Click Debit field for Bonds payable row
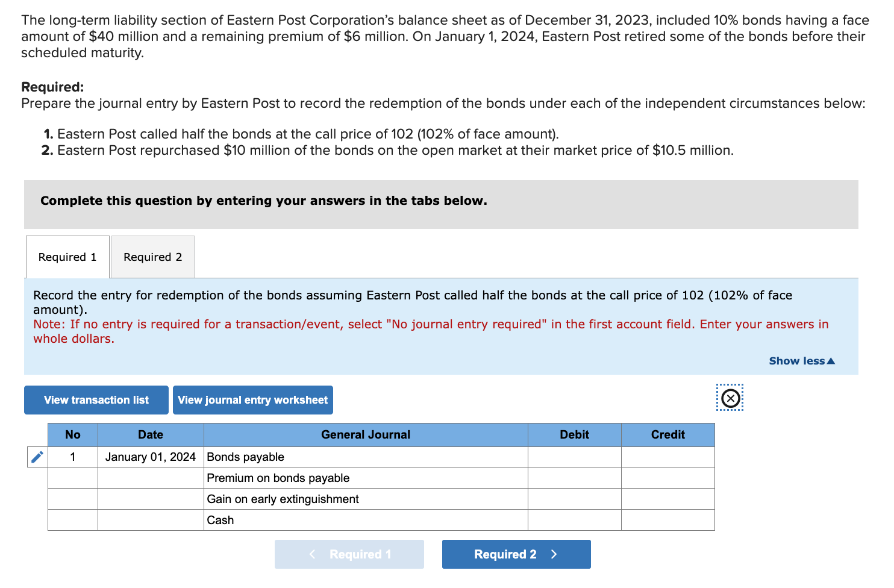The height and width of the screenshot is (588, 894). pos(574,457)
